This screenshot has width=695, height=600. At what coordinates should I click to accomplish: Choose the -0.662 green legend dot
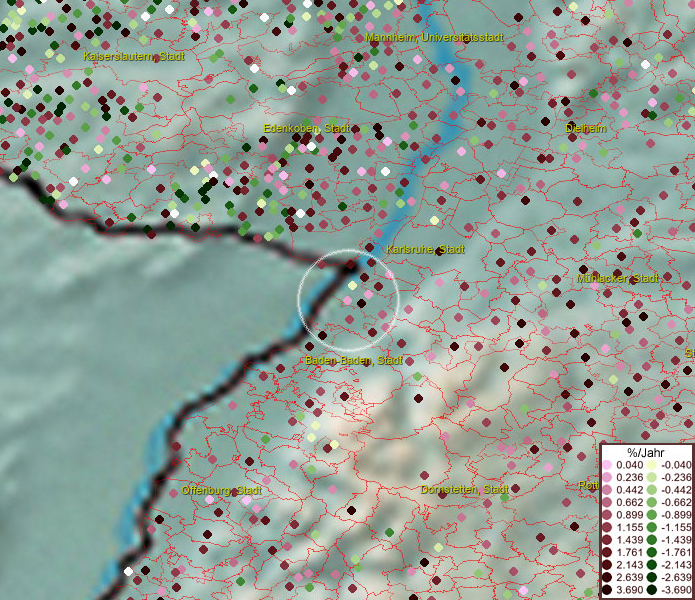[x=652, y=503]
